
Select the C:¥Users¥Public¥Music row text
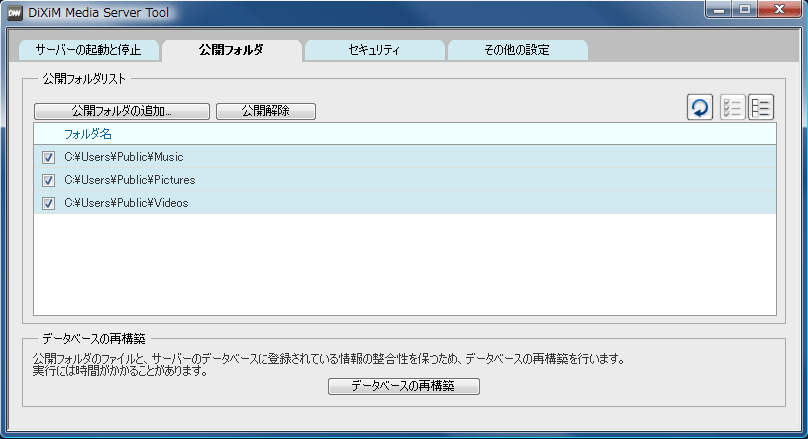[x=124, y=157]
